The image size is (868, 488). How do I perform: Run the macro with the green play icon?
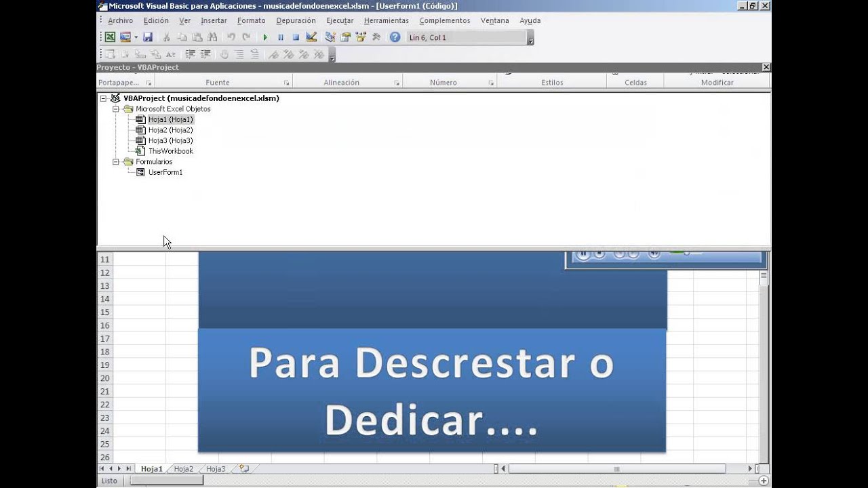pos(265,37)
